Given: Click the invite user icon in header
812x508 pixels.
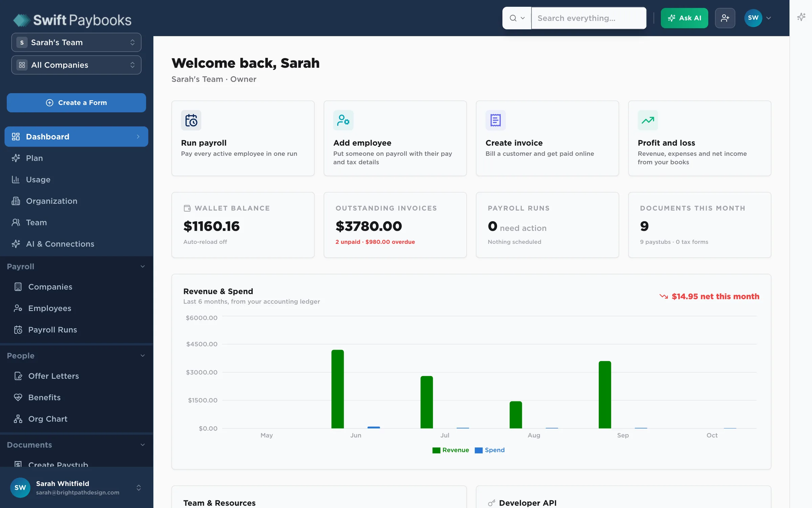Looking at the screenshot, I should click(x=725, y=18).
